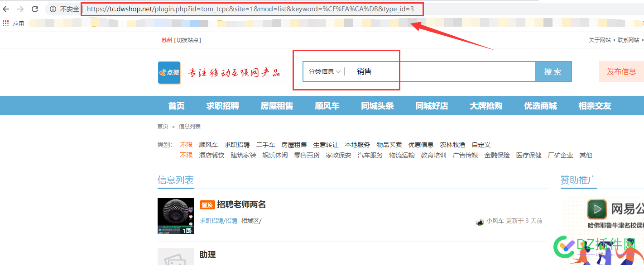The image size is (644, 265).
Task: Filter by subcategory 建筑家装
Action: [x=243, y=155]
